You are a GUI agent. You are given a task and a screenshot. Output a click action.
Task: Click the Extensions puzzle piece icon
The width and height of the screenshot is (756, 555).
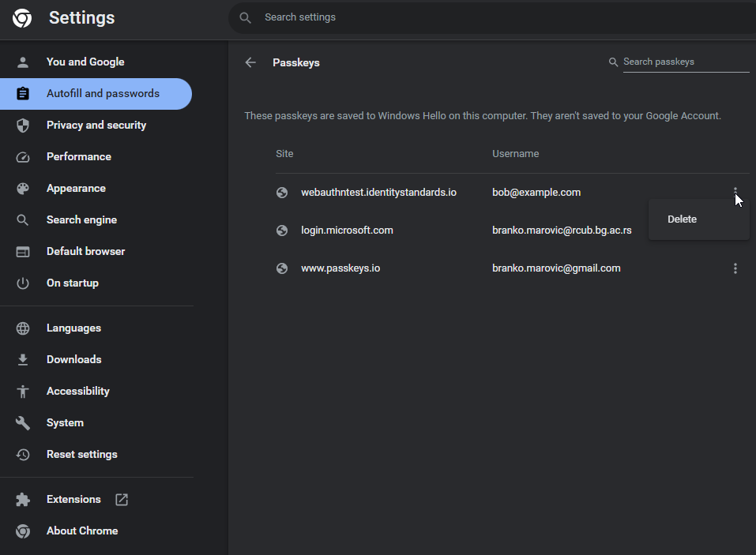[x=23, y=500]
